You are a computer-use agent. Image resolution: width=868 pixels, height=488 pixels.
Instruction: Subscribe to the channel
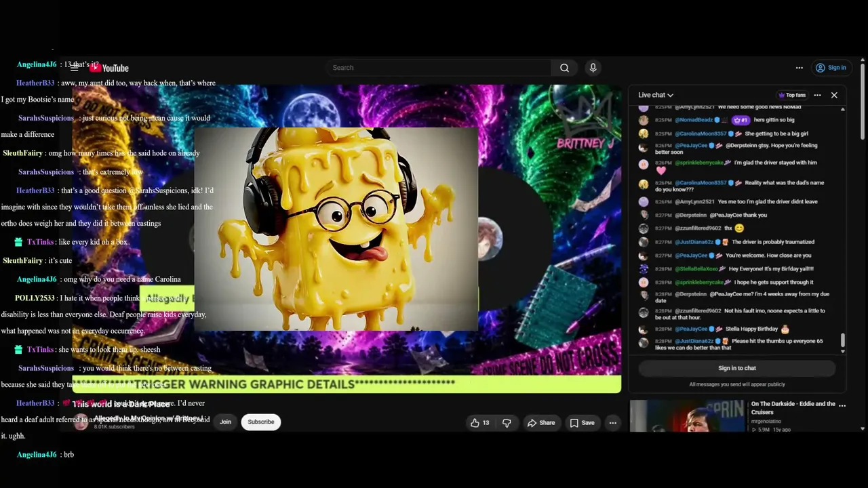tap(261, 422)
